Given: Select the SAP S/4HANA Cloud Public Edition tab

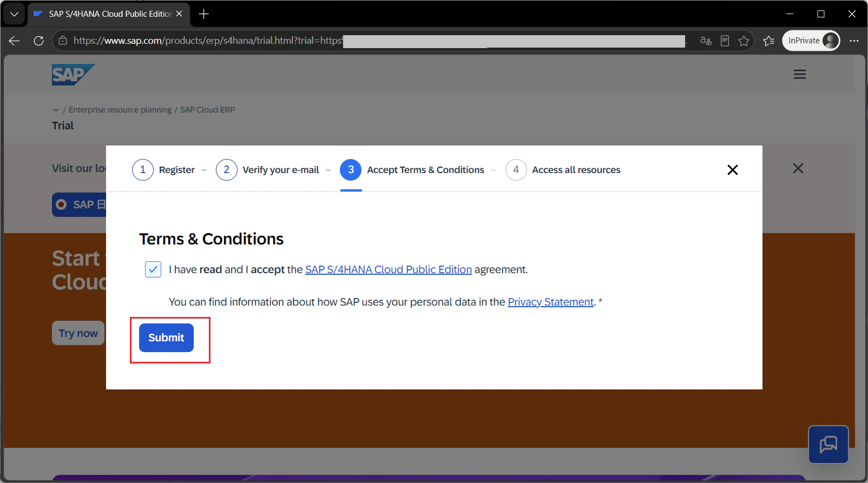Looking at the screenshot, I should tap(108, 14).
